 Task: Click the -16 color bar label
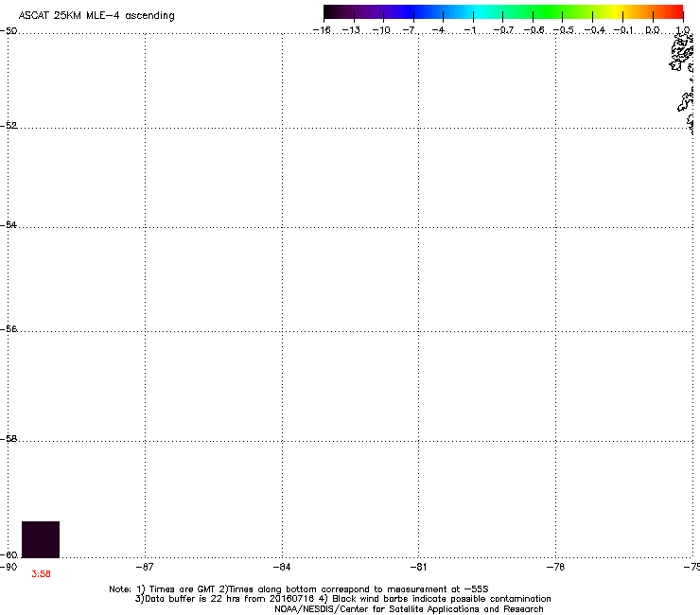pos(322,30)
